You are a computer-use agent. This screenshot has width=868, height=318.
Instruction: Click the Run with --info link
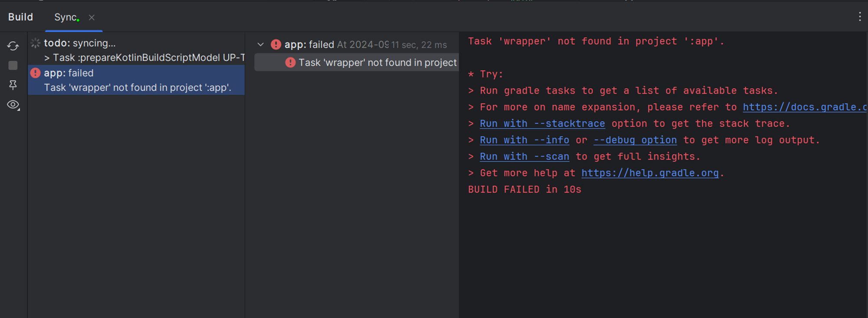pos(524,140)
